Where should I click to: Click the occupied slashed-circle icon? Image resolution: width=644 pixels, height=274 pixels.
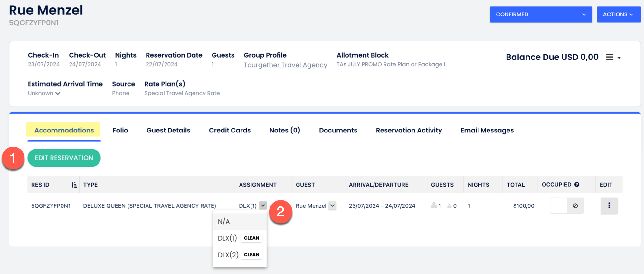click(575, 206)
